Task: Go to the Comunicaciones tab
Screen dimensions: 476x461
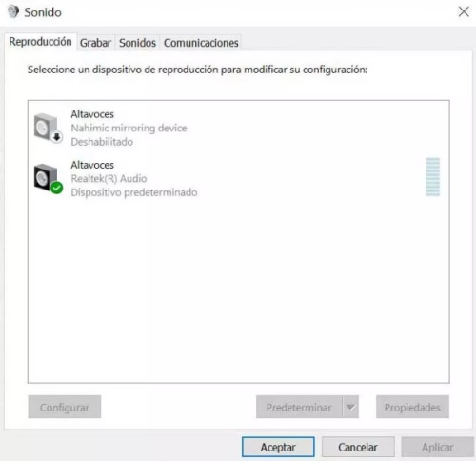Action: (x=201, y=43)
